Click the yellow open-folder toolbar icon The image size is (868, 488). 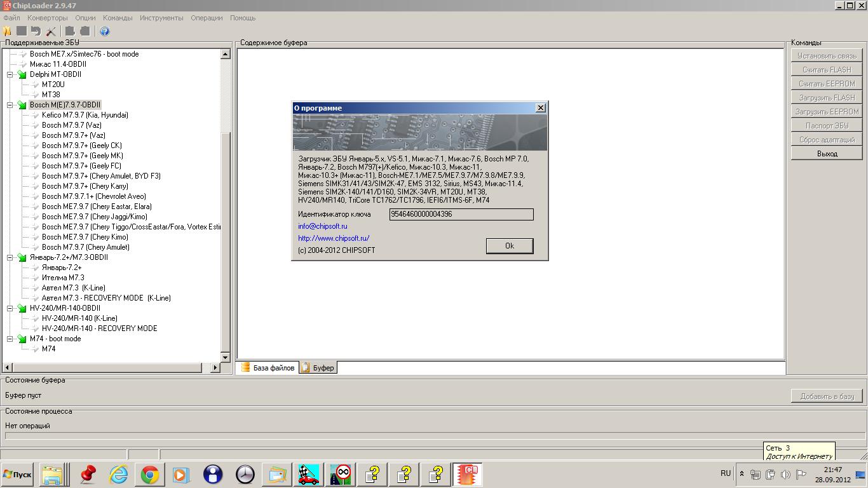[x=7, y=31]
